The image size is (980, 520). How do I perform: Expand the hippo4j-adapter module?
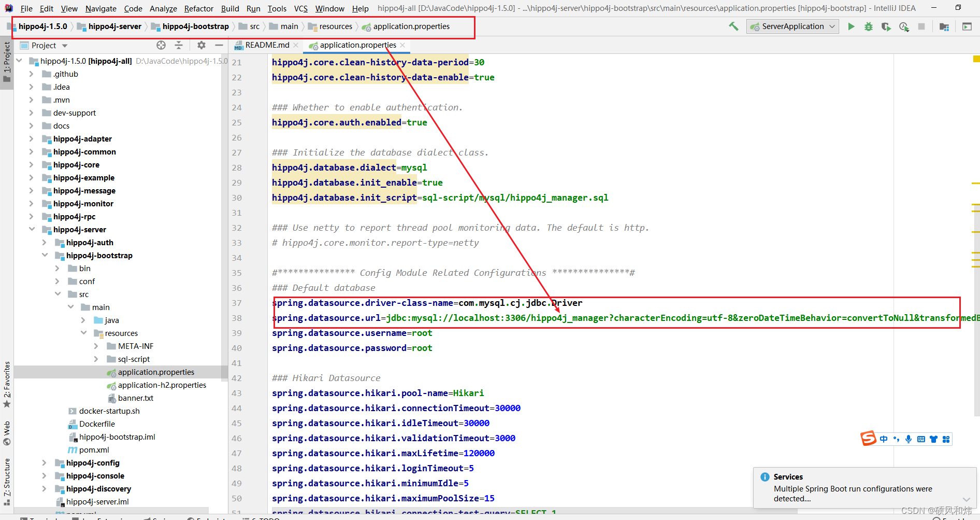(32, 138)
